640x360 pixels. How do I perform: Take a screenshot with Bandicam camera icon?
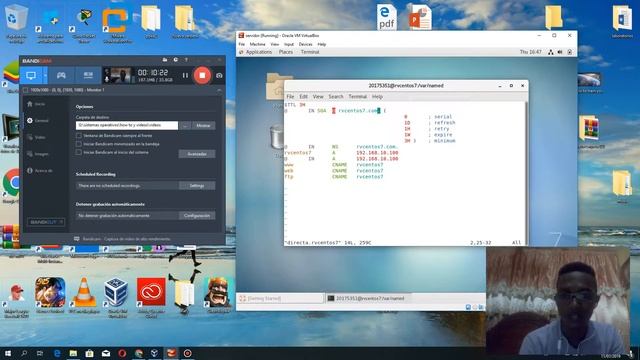coord(219,76)
